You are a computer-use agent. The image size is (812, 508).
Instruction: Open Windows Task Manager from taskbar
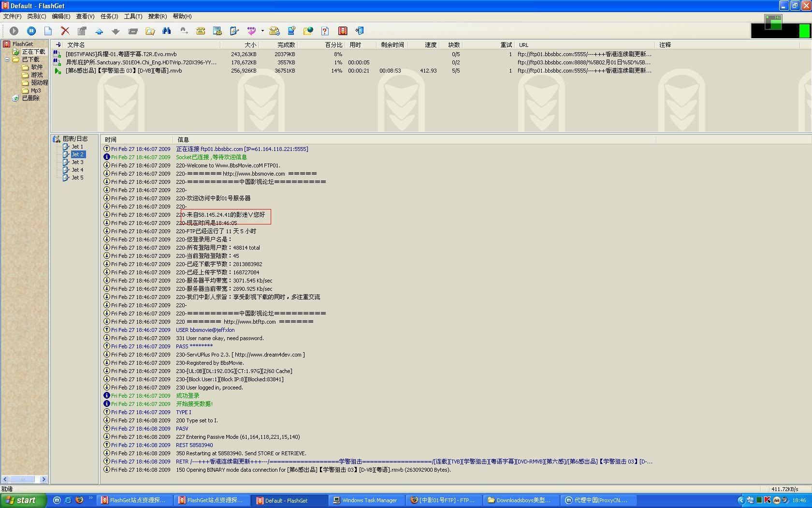[365, 500]
